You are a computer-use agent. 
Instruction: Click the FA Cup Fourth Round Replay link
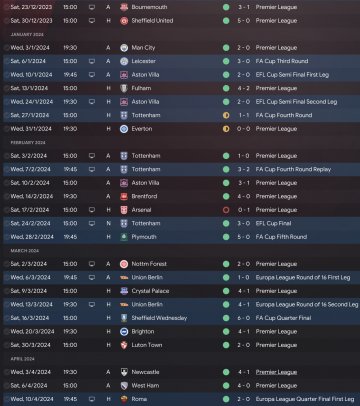click(293, 169)
